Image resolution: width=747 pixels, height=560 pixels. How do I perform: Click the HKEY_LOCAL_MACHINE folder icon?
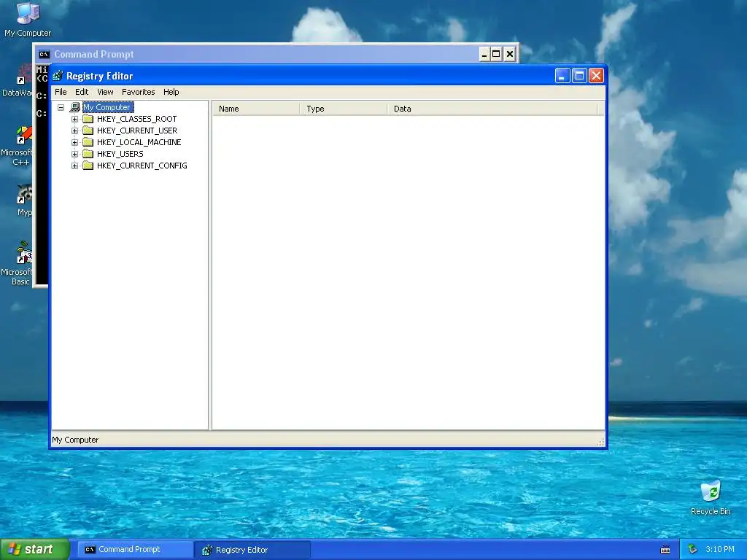pyautogui.click(x=88, y=142)
